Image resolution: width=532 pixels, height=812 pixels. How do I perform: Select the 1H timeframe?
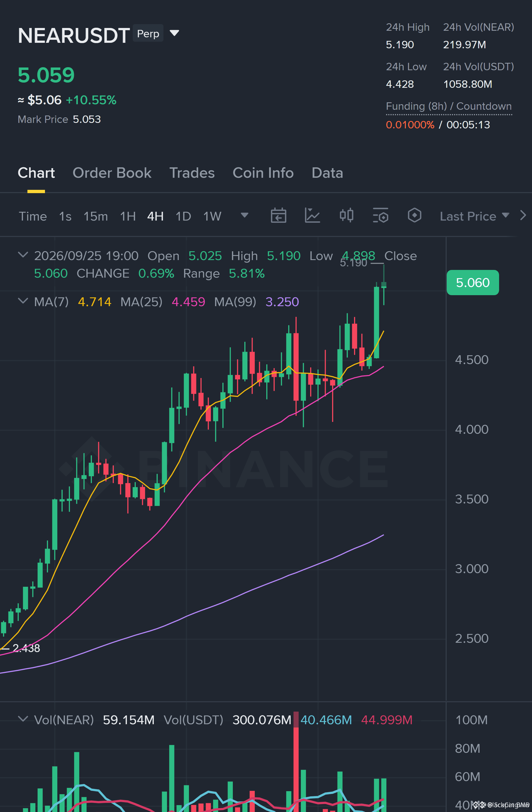pos(128,216)
